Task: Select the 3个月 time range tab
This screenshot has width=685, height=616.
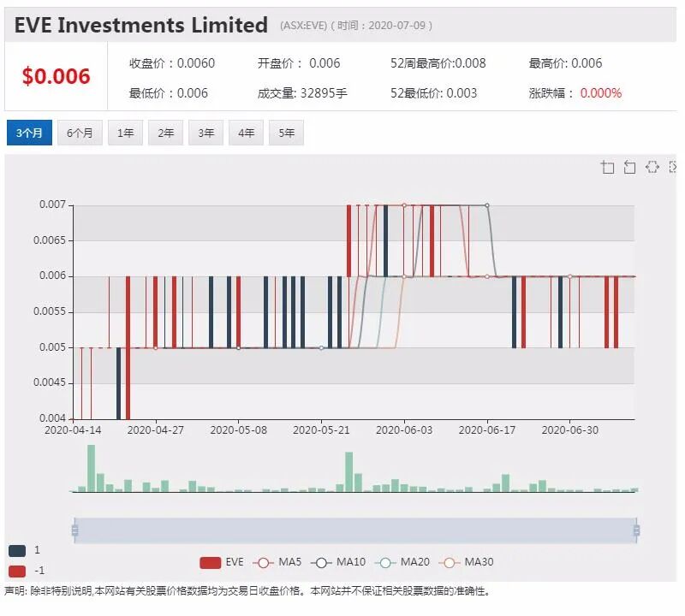Action: point(29,133)
